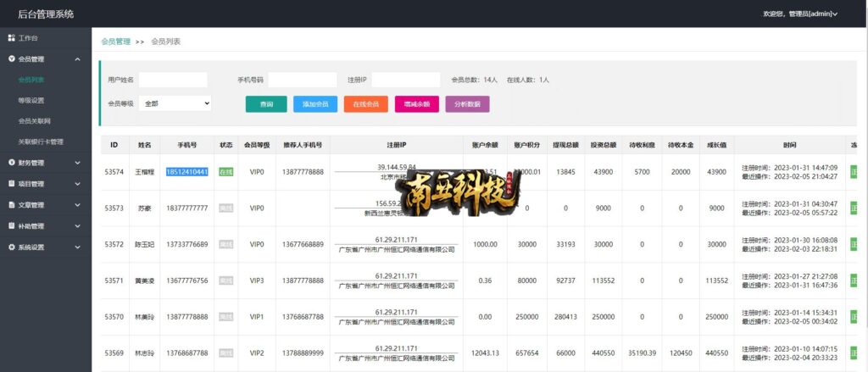Screen dimensions: 868x372
Task: Click the 离线 status badge of row 53572
Action: click(x=225, y=244)
